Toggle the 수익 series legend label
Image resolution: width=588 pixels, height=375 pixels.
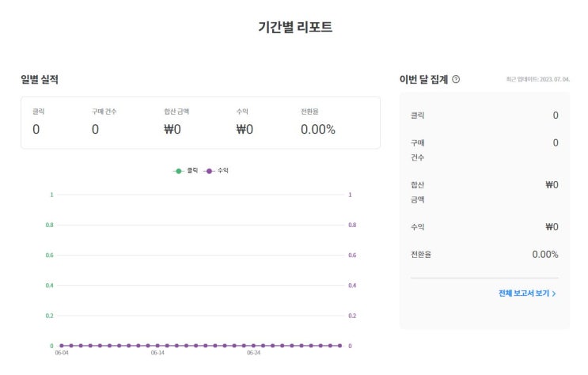coord(224,170)
